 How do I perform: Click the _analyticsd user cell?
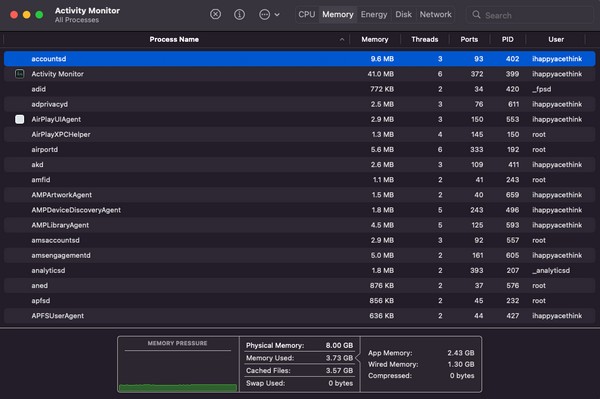(x=551, y=270)
